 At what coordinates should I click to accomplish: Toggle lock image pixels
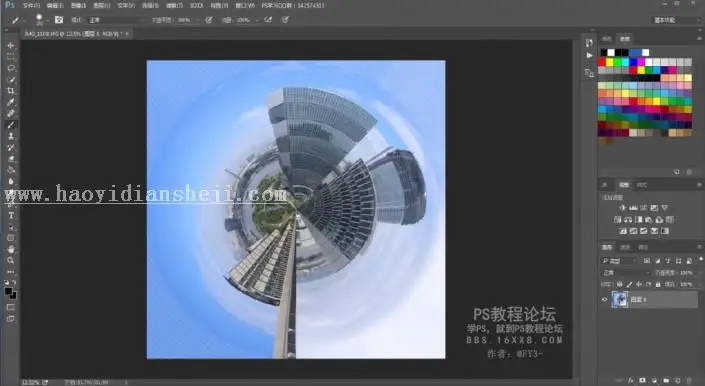coord(629,284)
